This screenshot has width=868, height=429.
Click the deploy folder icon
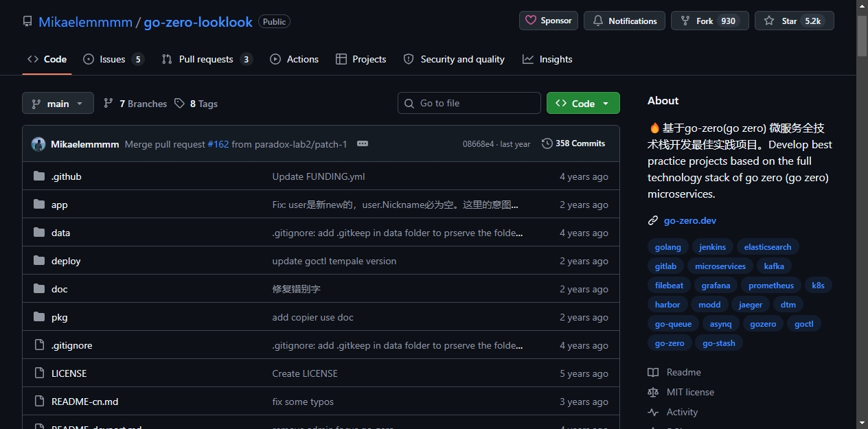[39, 261]
